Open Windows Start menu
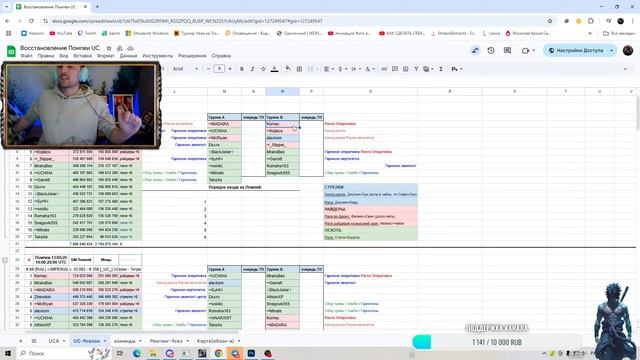Image resolution: width=640 pixels, height=360 pixels. pyautogui.click(x=8, y=353)
